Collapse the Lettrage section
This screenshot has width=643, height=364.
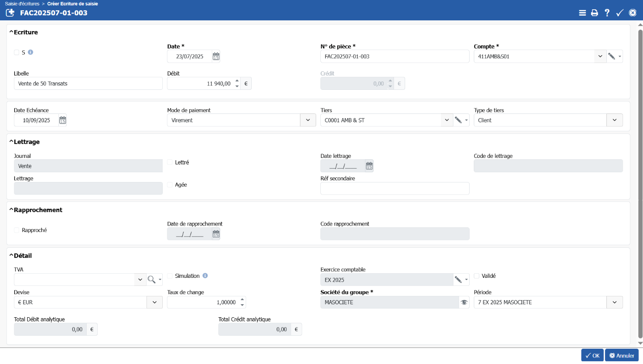click(x=11, y=142)
